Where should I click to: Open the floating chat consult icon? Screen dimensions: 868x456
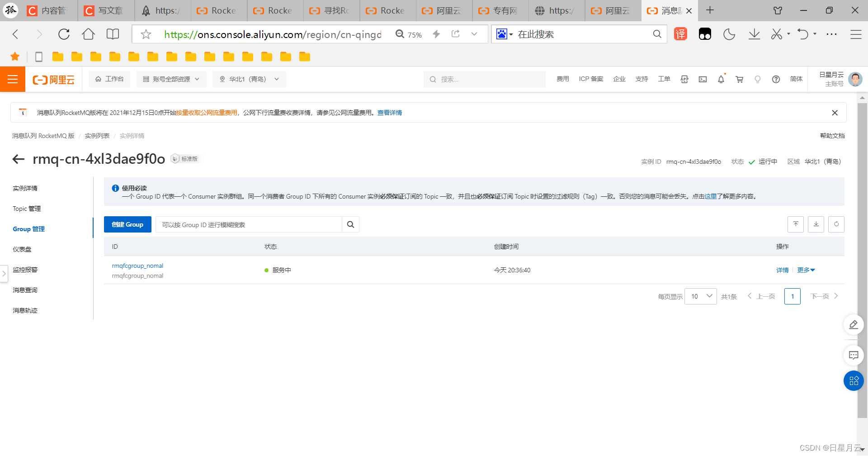854,355
